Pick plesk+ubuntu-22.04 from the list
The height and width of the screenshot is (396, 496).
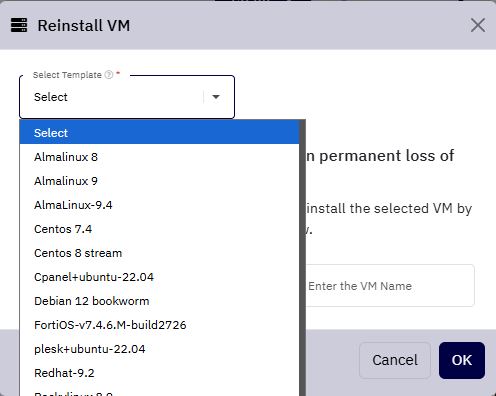(x=159, y=349)
